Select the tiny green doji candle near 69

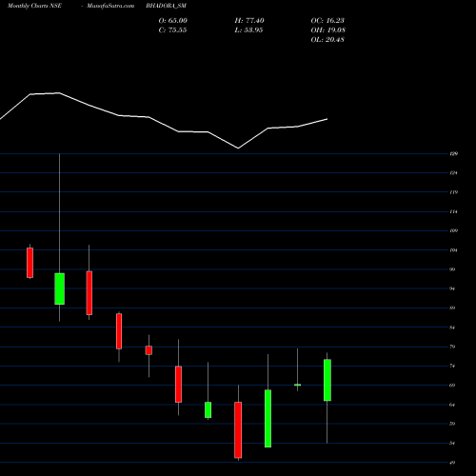[x=297, y=385]
